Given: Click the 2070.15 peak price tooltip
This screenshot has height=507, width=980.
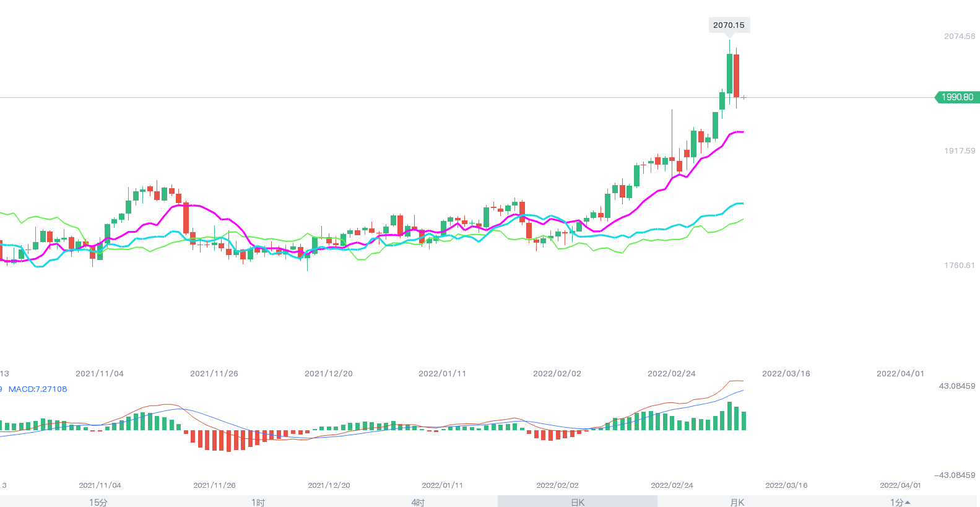Looking at the screenshot, I should 729,25.
